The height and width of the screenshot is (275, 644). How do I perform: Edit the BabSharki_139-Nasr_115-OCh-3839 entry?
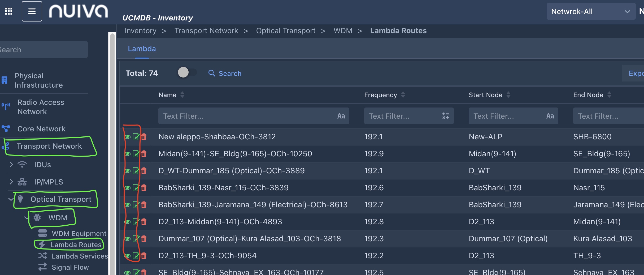pyautogui.click(x=136, y=188)
